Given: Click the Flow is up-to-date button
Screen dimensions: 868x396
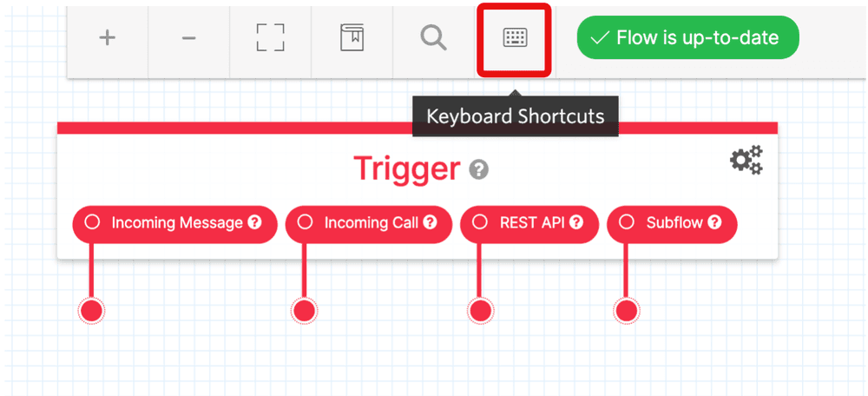Looking at the screenshot, I should tap(688, 37).
